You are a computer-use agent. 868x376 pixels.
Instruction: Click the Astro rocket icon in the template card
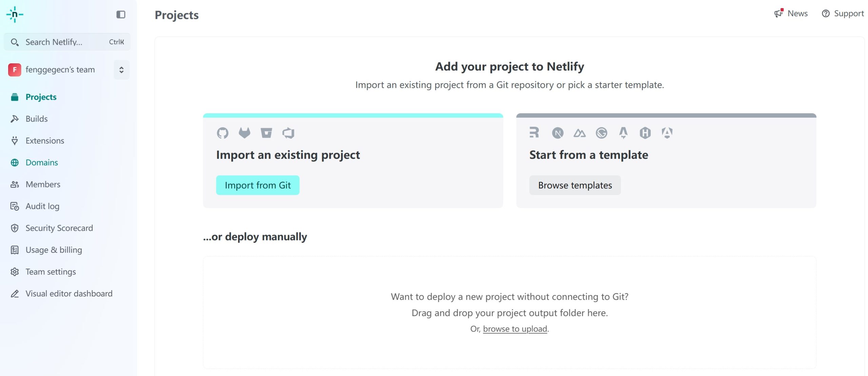pyautogui.click(x=624, y=133)
